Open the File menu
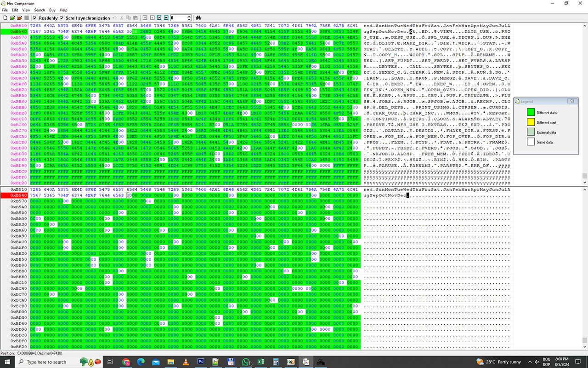The width and height of the screenshot is (588, 368). (6, 10)
